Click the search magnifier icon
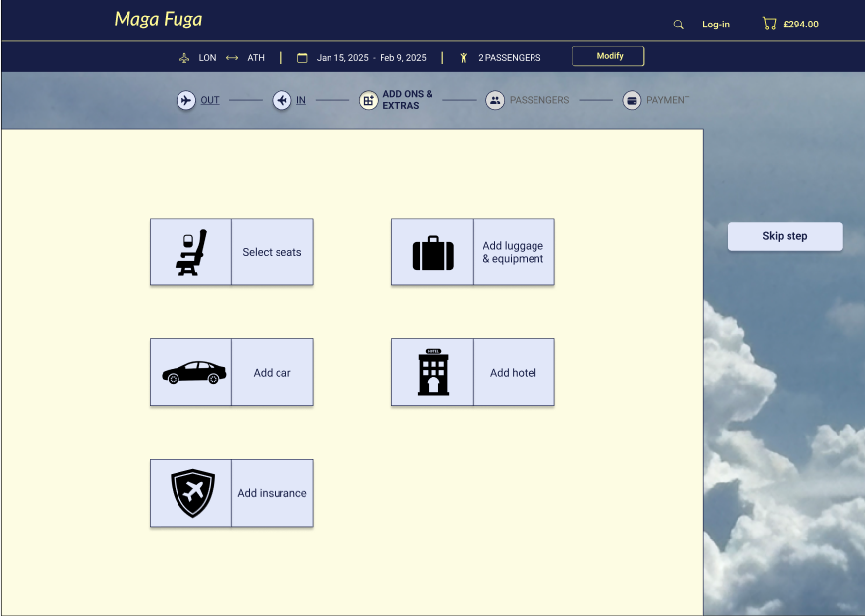This screenshot has width=865, height=616. click(678, 25)
